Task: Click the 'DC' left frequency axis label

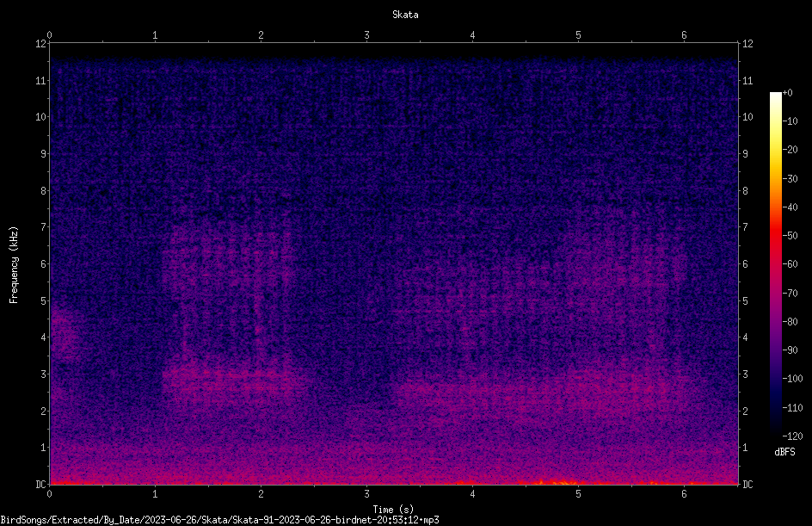Action: point(41,484)
